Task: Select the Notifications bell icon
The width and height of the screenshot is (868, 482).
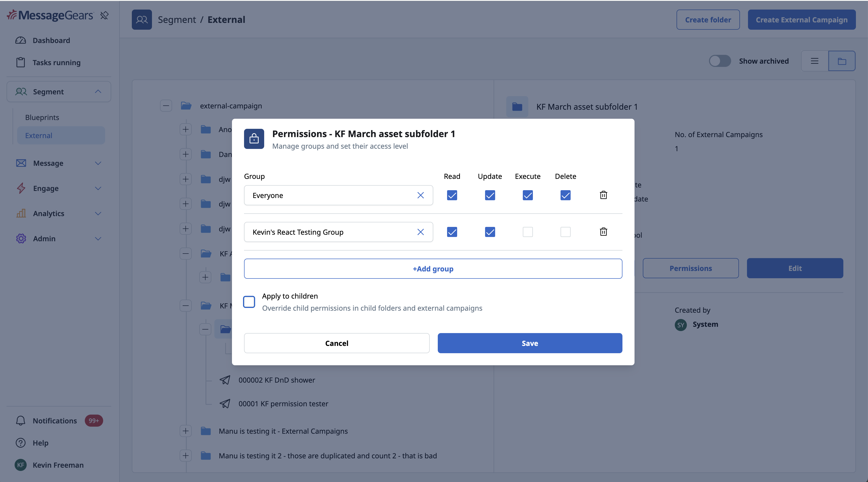Action: point(21,420)
